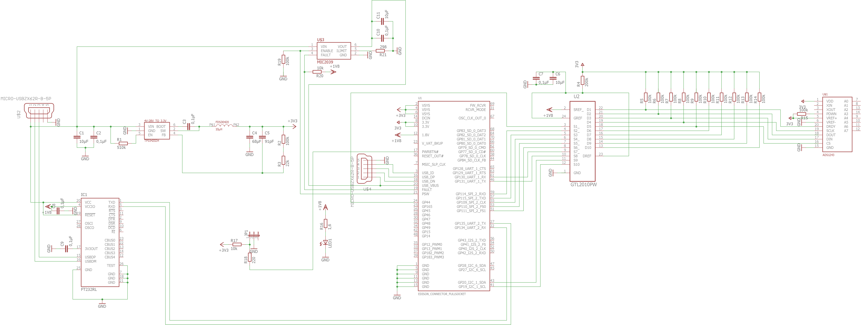The width and height of the screenshot is (868, 325).
Task: Click the PDWN pin label on ADS1243
Action: point(831,114)
